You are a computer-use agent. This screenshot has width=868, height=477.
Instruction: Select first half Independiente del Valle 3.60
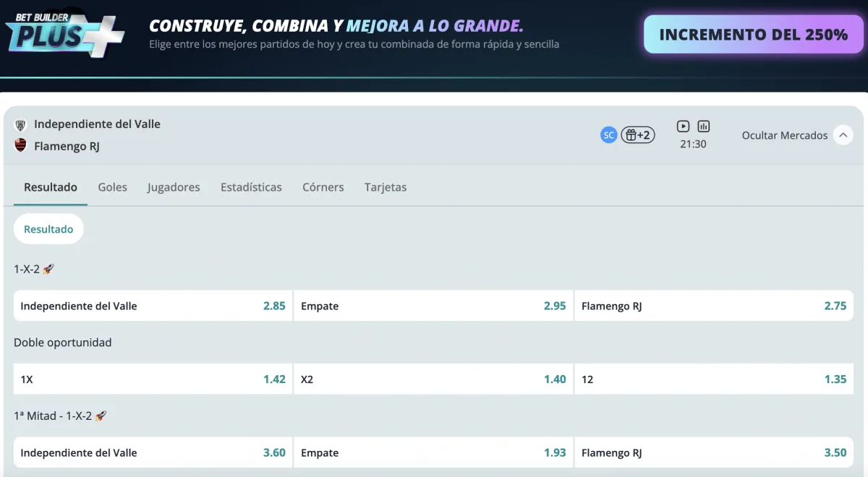[153, 452]
